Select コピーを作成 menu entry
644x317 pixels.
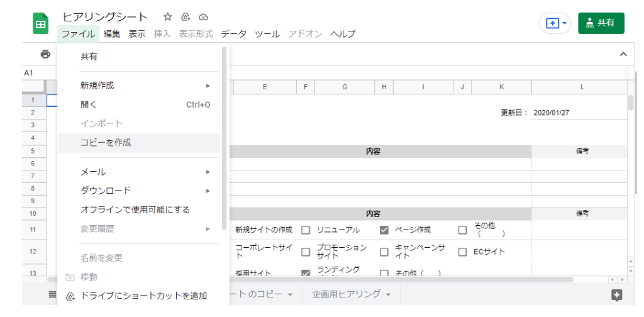coord(138,143)
